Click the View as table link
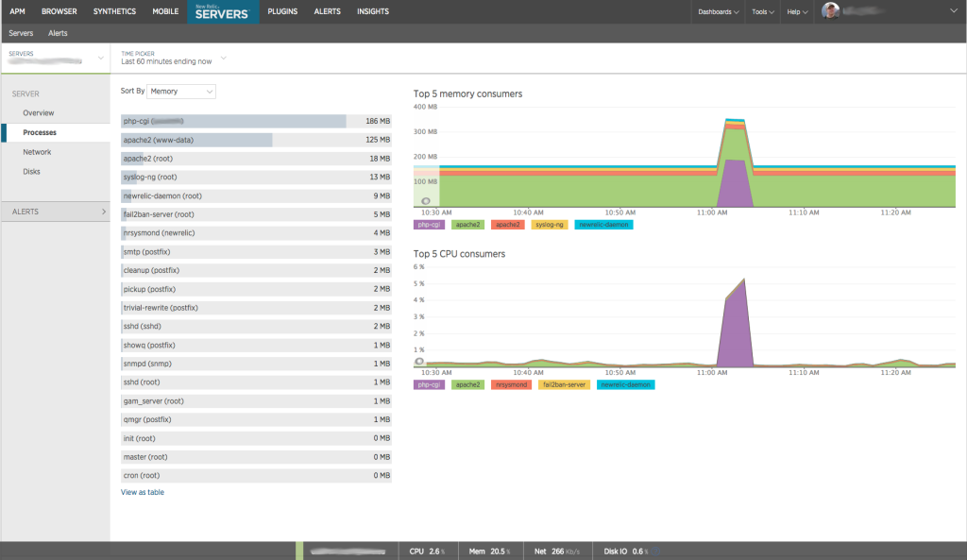Image resolution: width=967 pixels, height=560 pixels. click(143, 492)
